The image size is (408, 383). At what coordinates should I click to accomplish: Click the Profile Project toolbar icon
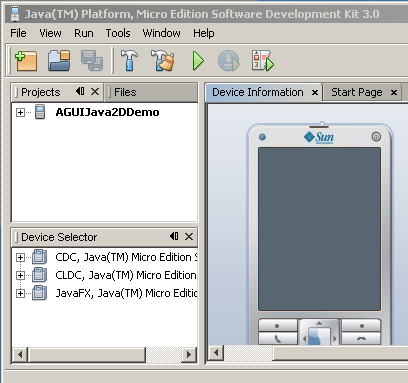click(x=262, y=60)
